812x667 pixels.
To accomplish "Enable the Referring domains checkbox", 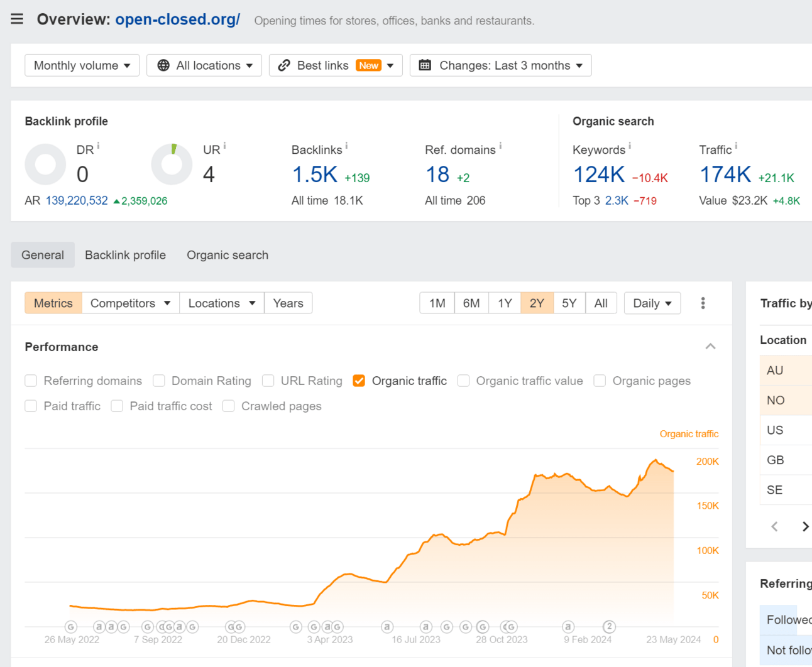I will pyautogui.click(x=31, y=381).
